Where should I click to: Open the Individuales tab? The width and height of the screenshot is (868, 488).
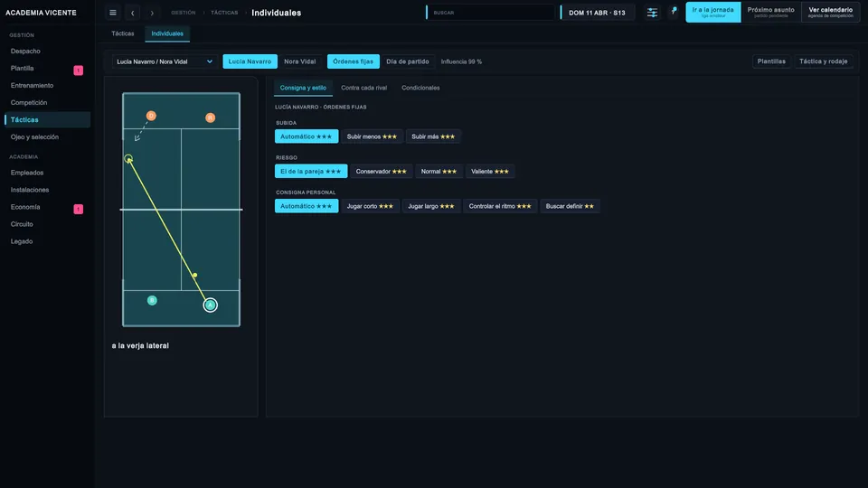167,33
